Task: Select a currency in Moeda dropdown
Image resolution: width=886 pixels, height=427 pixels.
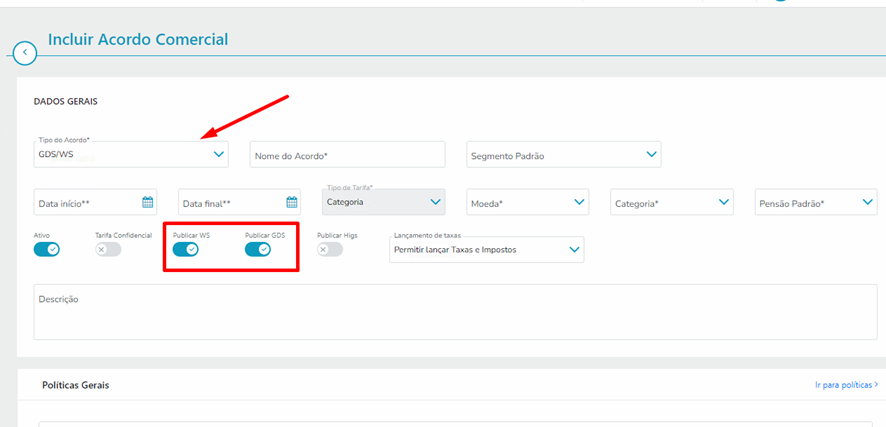Action: pyautogui.click(x=528, y=202)
